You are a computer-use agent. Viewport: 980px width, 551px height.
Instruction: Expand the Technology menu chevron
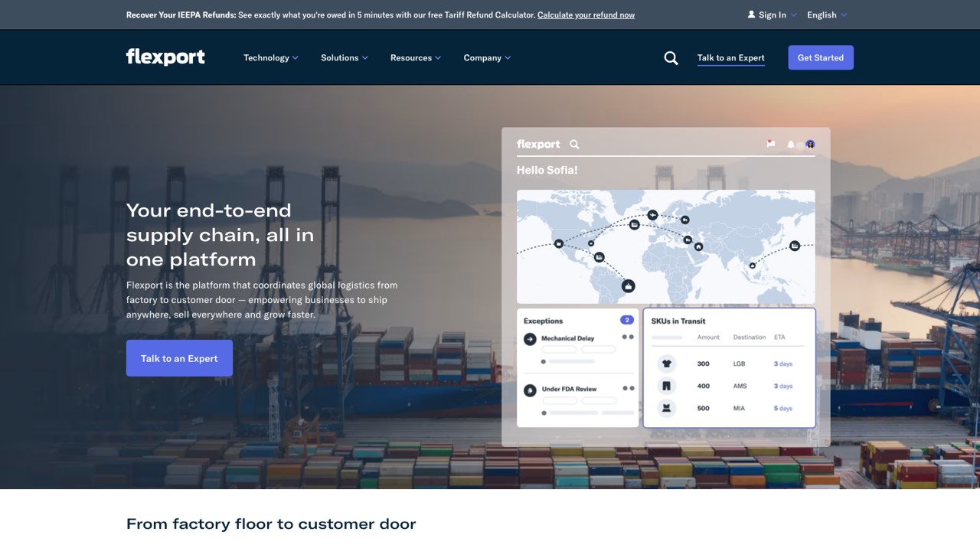point(296,58)
